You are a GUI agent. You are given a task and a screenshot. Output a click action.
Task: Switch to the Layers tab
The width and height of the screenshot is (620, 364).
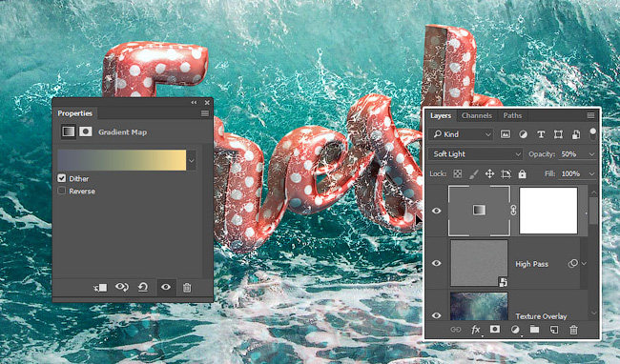(441, 115)
